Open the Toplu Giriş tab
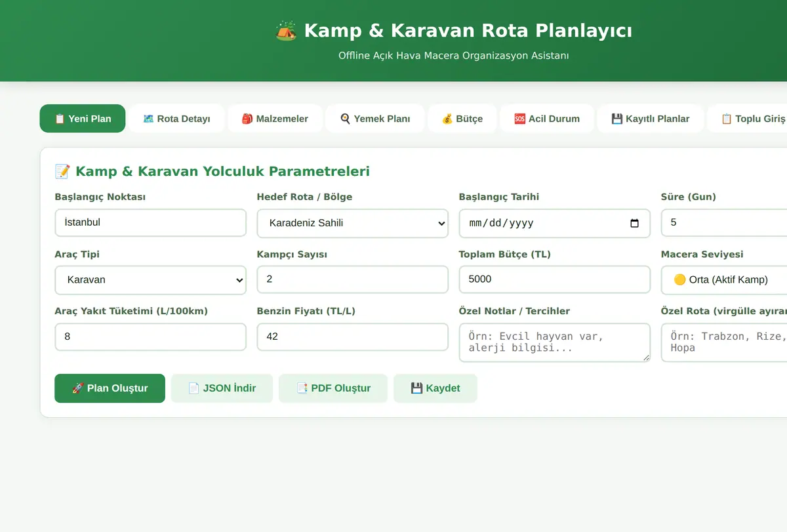787x532 pixels. pos(747,119)
